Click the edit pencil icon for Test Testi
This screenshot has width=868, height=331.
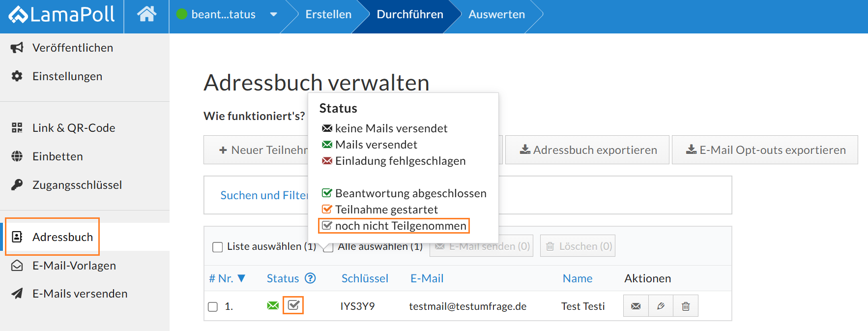pos(661,306)
